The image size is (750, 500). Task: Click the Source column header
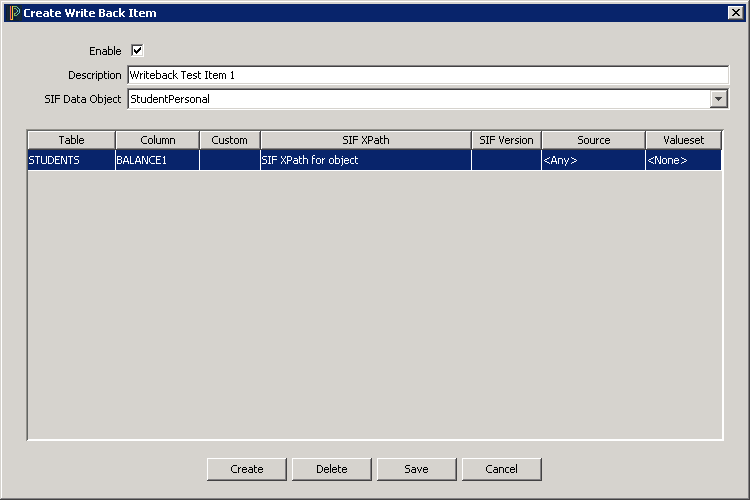tap(593, 140)
